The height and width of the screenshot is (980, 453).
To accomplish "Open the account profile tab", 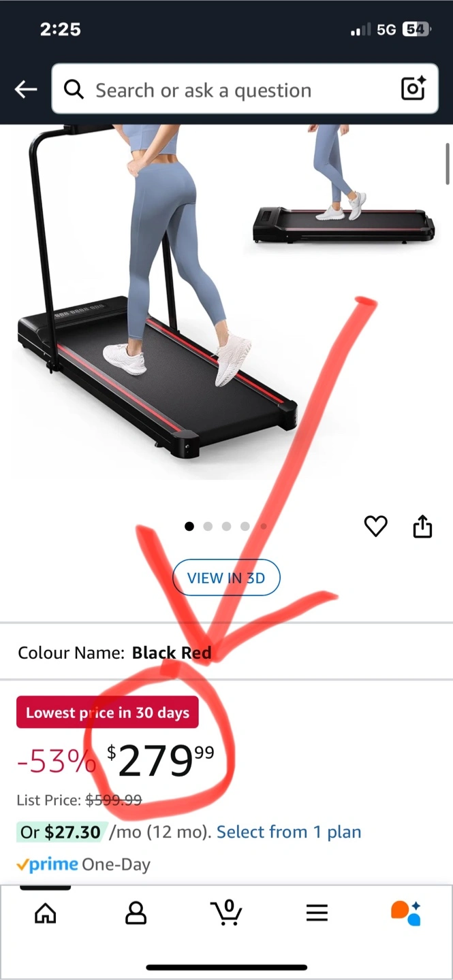I will (136, 913).
